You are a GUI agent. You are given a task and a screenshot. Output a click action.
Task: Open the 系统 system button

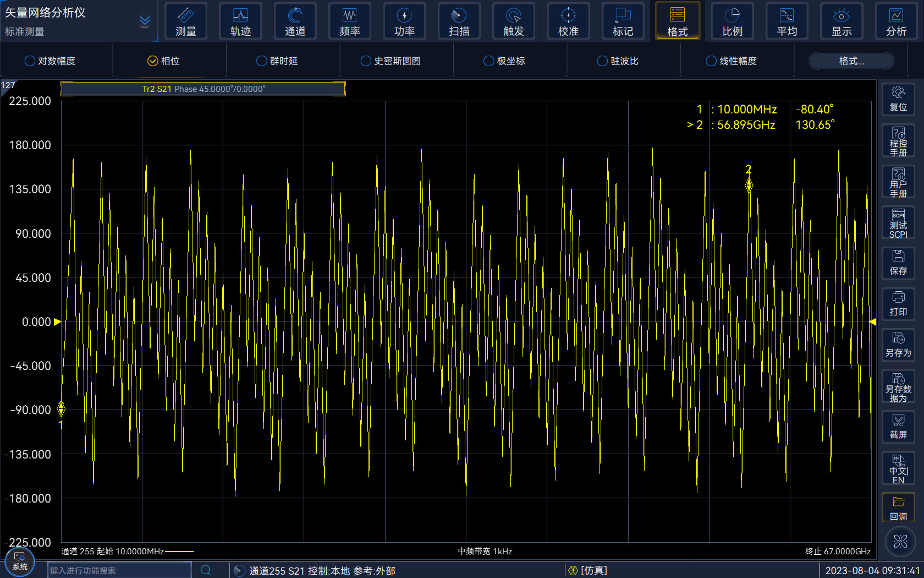pyautogui.click(x=20, y=561)
